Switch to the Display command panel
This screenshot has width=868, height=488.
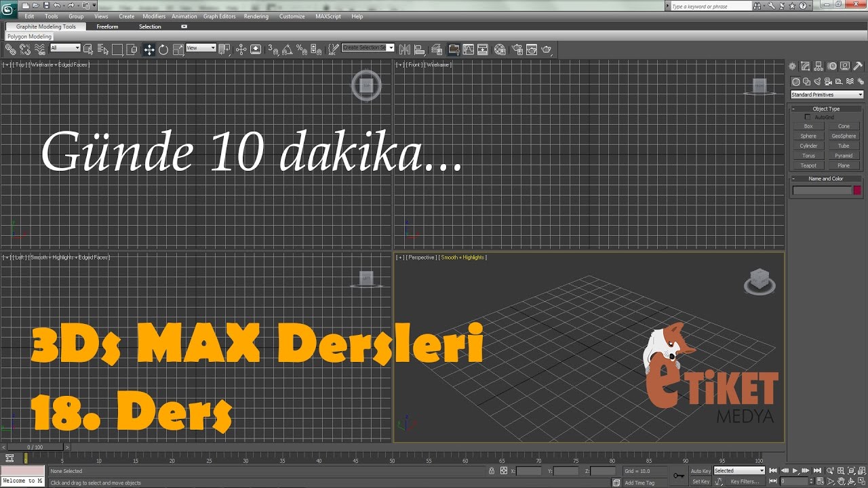point(845,66)
